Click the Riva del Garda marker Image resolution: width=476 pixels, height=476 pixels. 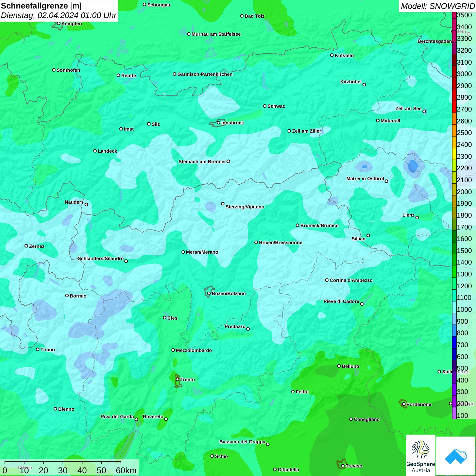136,419
